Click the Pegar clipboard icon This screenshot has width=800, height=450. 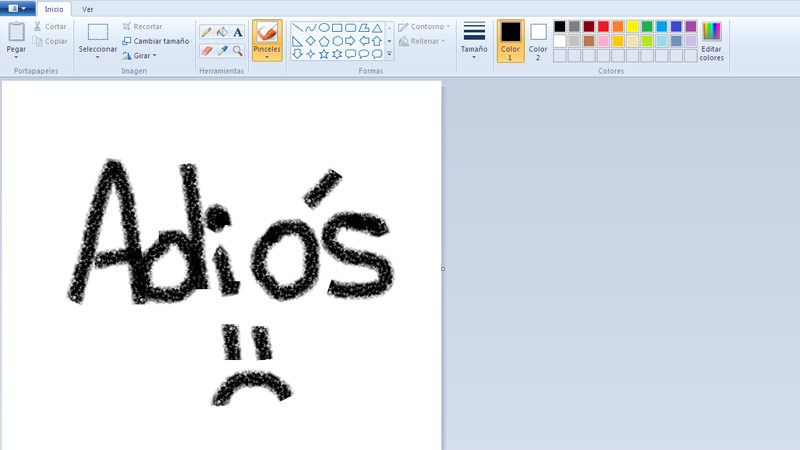coord(16,32)
